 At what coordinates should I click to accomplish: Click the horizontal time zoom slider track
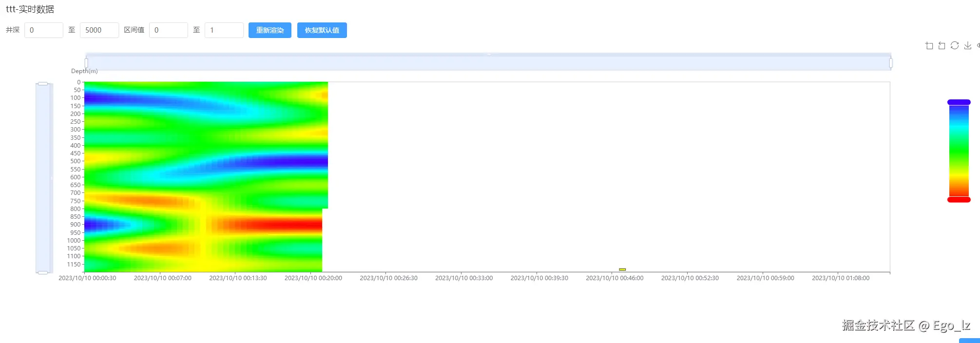click(488, 63)
